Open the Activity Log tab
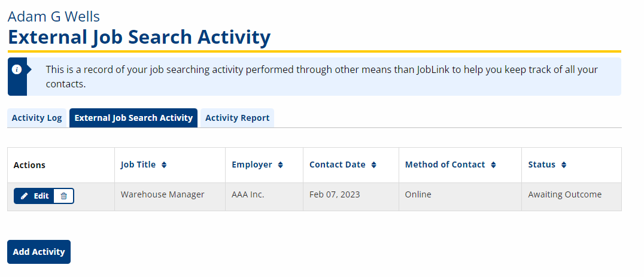644x277 pixels. (37, 118)
